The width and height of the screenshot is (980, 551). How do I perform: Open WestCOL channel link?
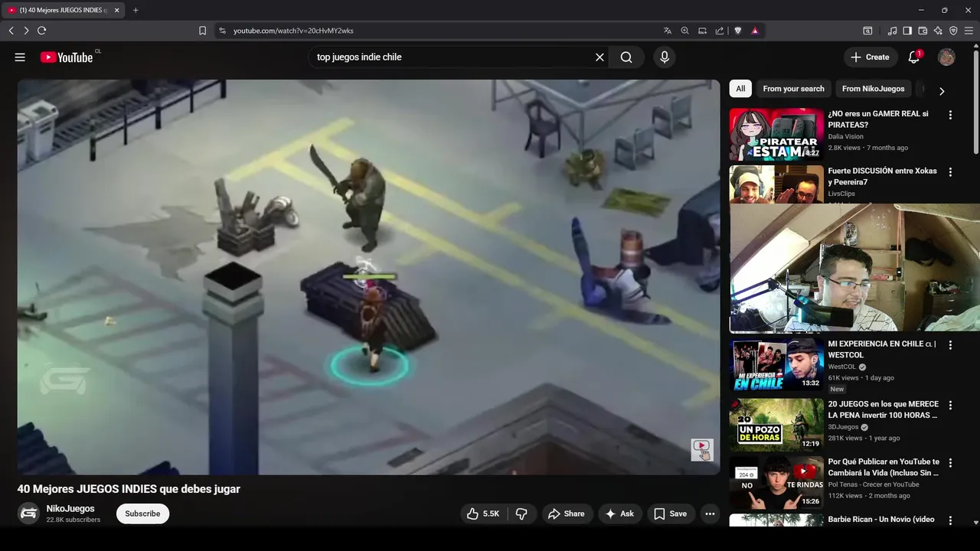point(841,367)
